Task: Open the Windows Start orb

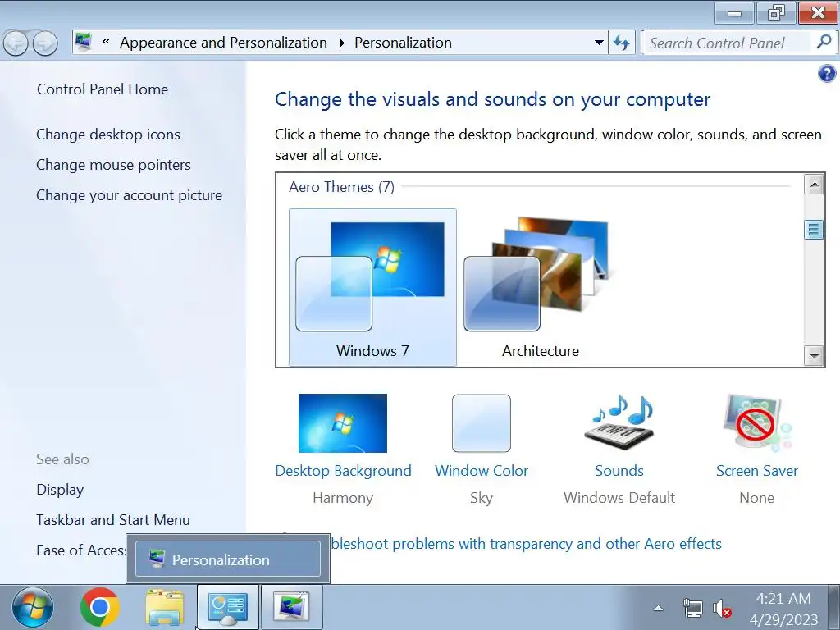Action: click(33, 608)
